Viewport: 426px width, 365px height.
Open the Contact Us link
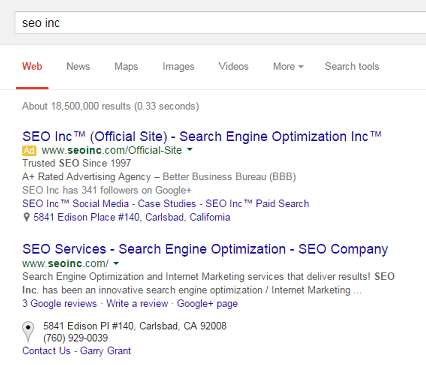pos(46,351)
